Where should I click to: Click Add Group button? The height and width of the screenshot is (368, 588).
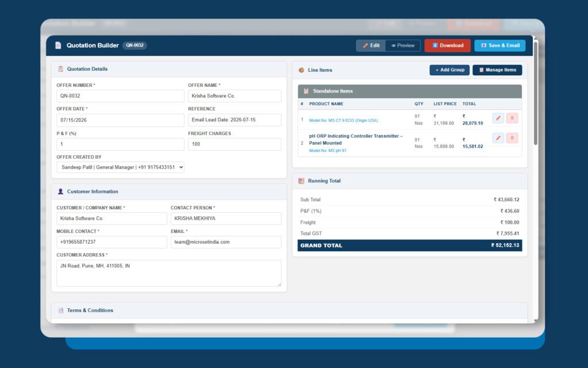click(449, 70)
